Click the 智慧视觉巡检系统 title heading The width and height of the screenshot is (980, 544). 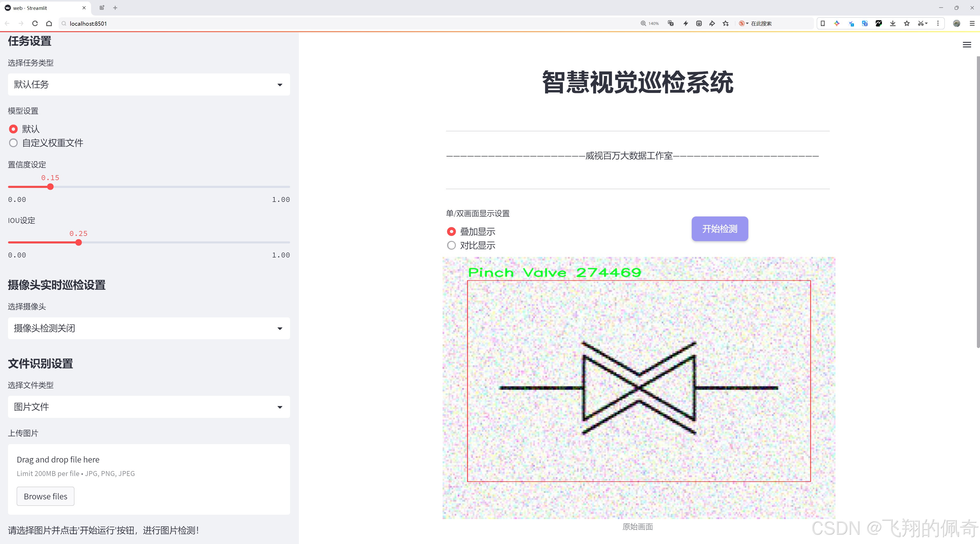coord(638,82)
